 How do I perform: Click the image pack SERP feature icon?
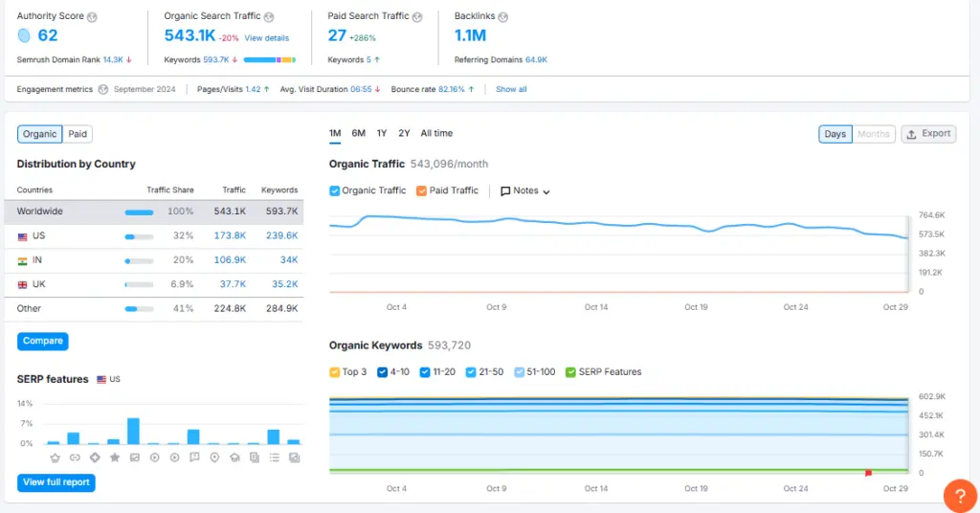[134, 457]
